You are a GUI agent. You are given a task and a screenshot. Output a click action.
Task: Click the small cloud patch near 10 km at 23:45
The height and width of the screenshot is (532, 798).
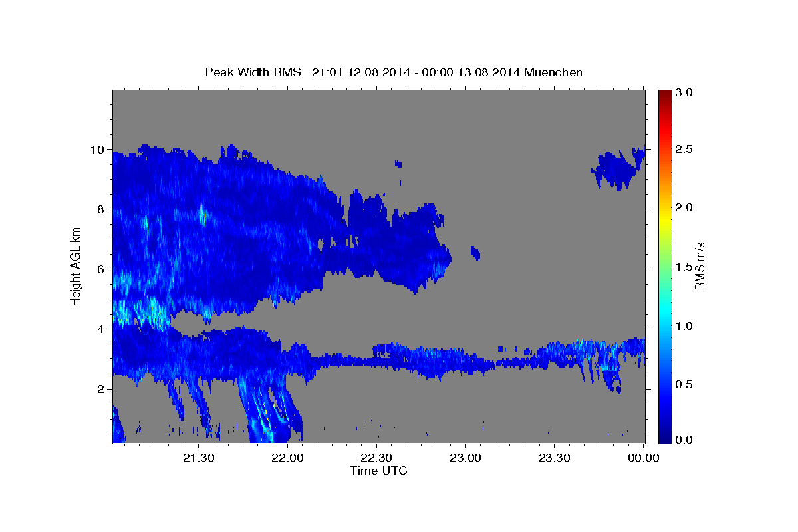(617, 169)
